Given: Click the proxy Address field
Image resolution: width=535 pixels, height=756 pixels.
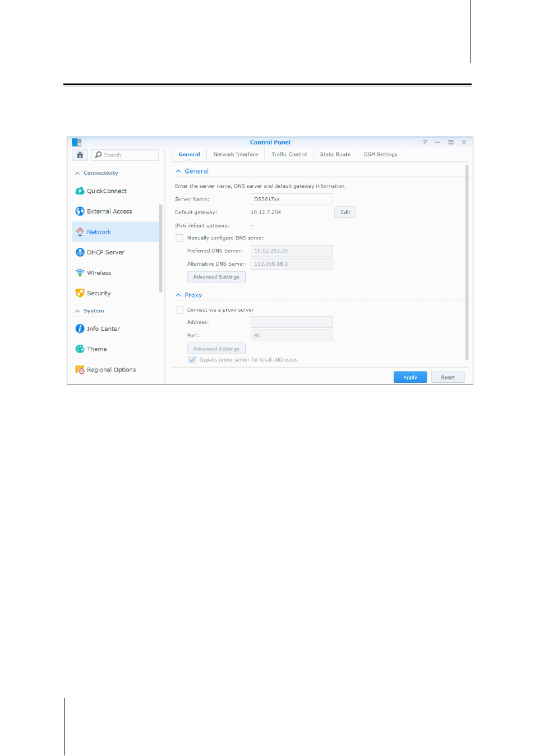Looking at the screenshot, I should point(291,322).
